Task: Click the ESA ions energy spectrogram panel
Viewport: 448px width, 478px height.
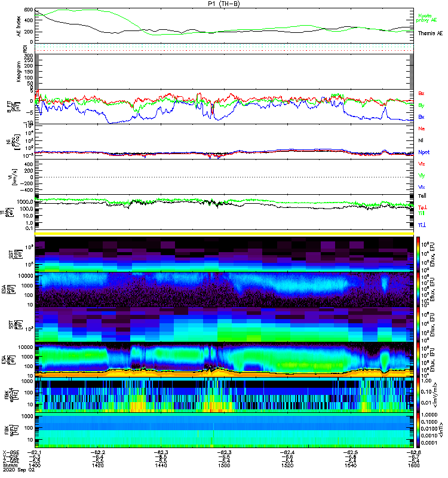Action: point(224,289)
